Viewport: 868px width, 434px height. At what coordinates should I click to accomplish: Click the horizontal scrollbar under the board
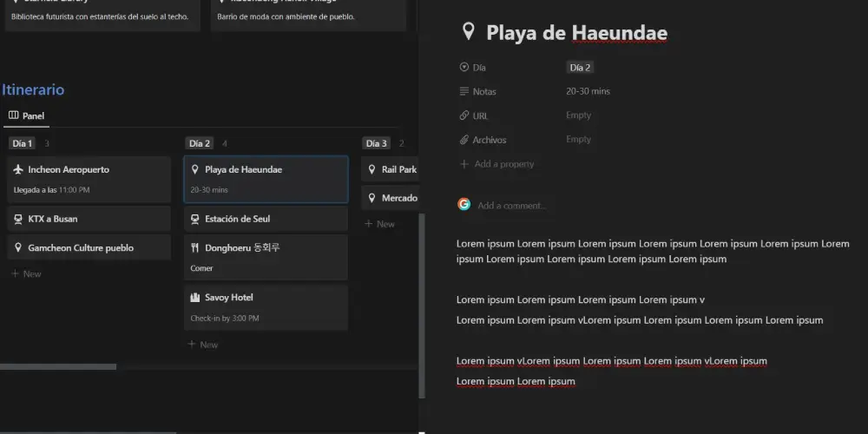(58, 367)
